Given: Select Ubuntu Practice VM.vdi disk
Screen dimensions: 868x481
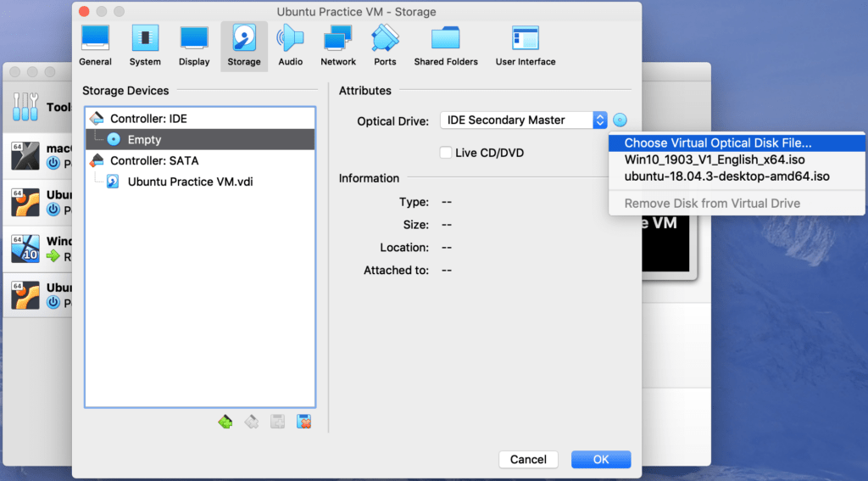Looking at the screenshot, I should pyautogui.click(x=200, y=182).
